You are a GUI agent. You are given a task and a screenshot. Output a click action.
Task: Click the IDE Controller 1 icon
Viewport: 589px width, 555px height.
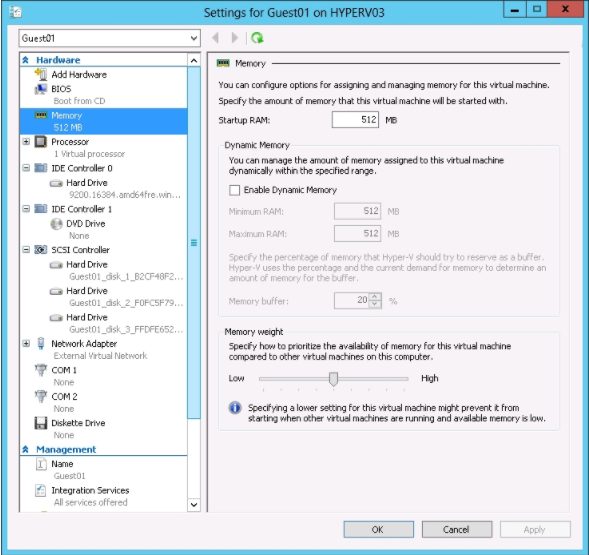click(x=41, y=209)
